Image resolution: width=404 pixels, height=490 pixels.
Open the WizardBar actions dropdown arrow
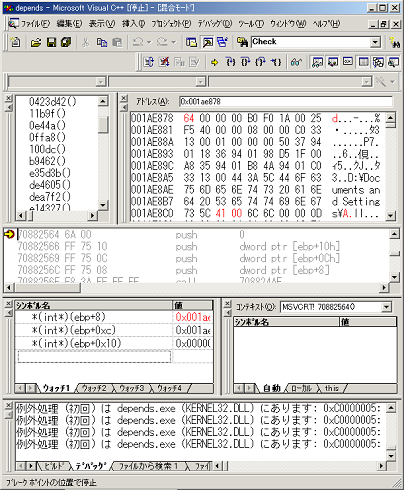click(393, 81)
